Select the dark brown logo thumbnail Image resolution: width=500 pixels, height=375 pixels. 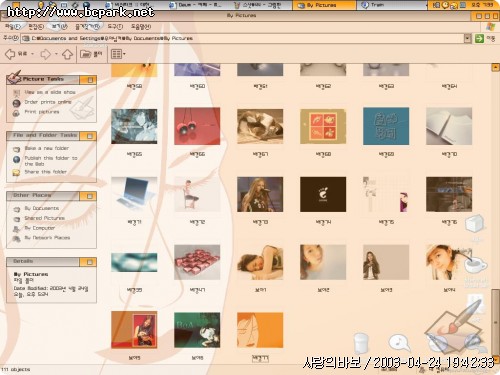tap(323, 194)
